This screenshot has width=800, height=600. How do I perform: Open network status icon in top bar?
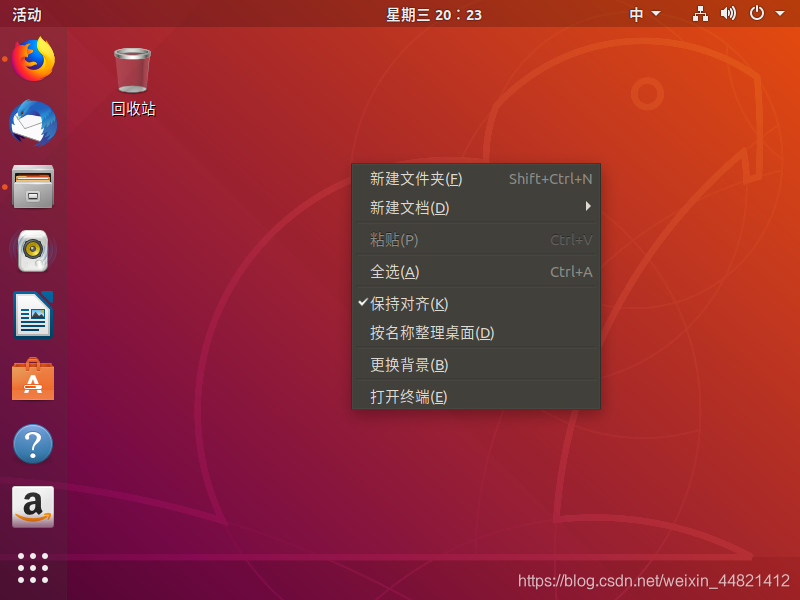tap(700, 14)
